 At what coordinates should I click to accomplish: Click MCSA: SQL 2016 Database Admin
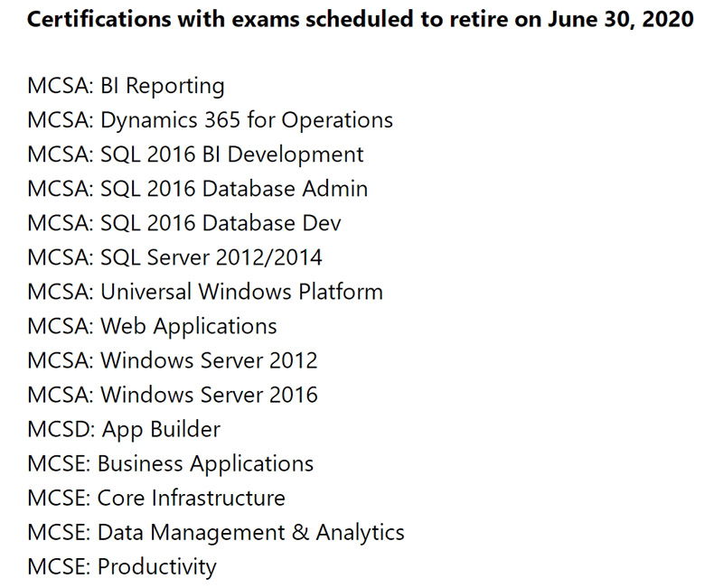pos(197,189)
